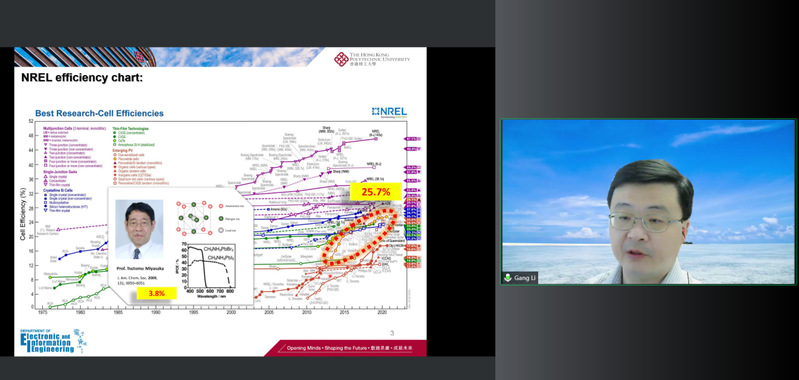Click the 'Opening Minds • Shaping the Future' banner

pos(349,348)
